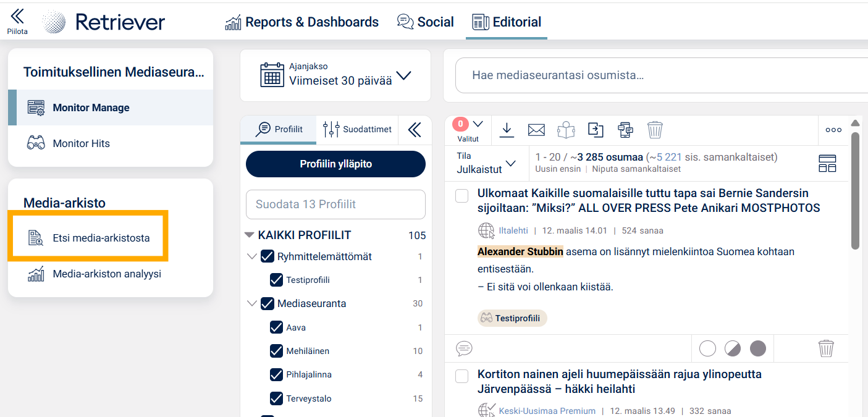The image size is (868, 417).
Task: Select the dark gray filled sentiment circle
Action: tap(757, 348)
